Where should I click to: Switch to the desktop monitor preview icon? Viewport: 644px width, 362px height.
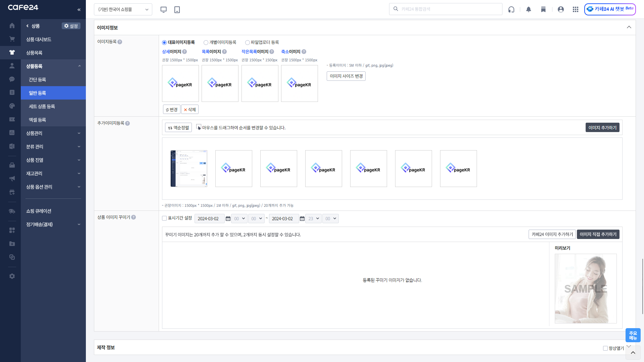tap(164, 9)
